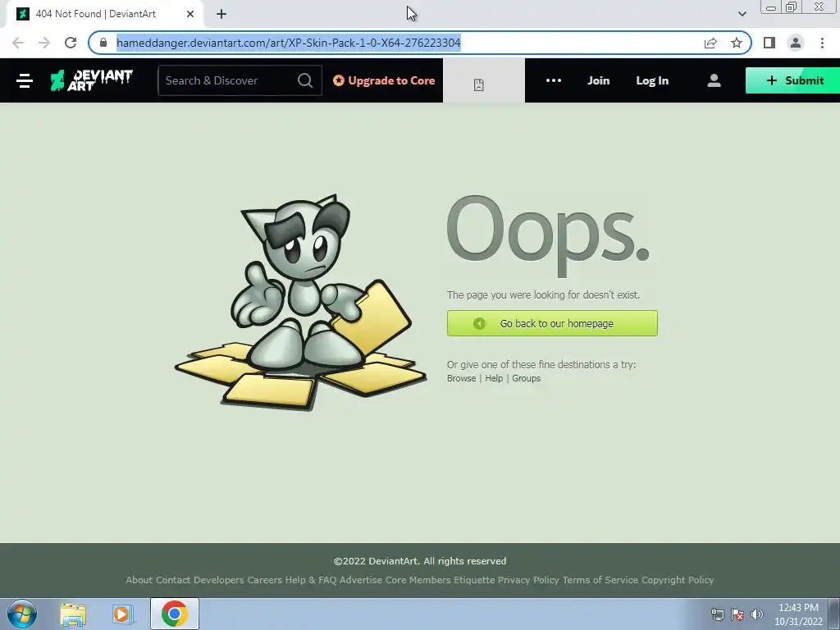The image size is (840, 630).
Task: Click the Terms of Service footer link
Action: [x=600, y=580]
